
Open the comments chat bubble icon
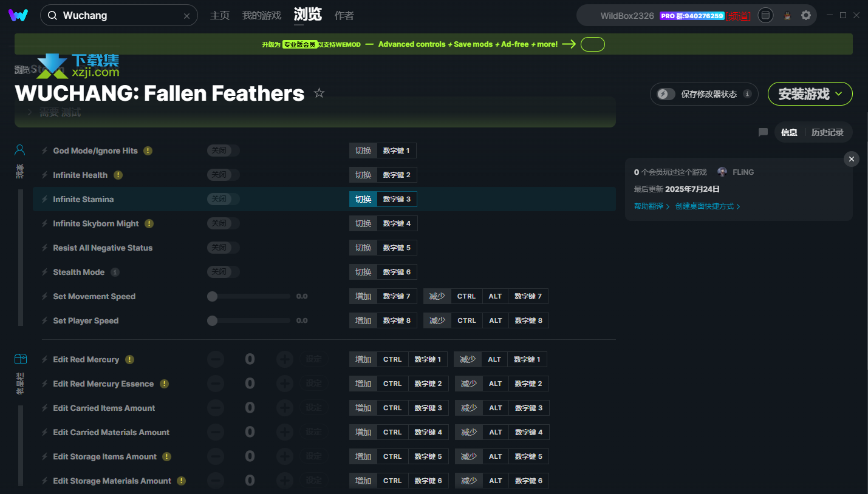[763, 132]
